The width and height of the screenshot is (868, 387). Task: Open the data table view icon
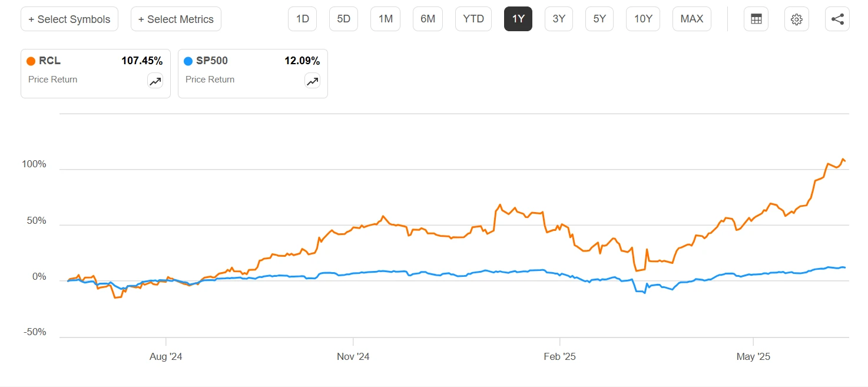[x=756, y=19]
